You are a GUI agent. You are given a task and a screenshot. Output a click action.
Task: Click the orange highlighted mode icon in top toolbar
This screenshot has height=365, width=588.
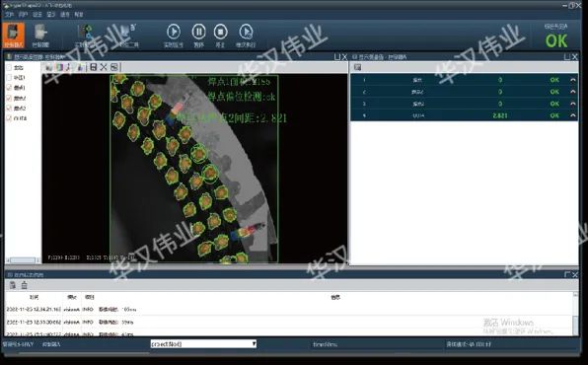(x=14, y=36)
